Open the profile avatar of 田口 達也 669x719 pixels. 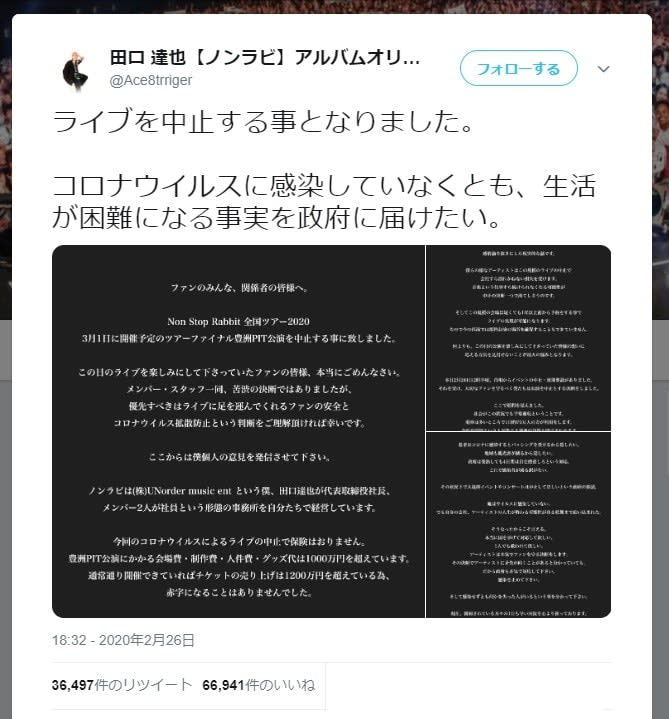pyautogui.click(x=75, y=70)
